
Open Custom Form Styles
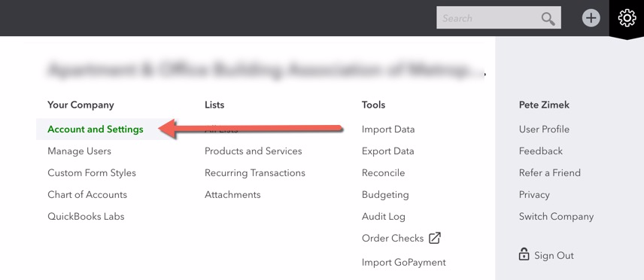click(x=92, y=172)
